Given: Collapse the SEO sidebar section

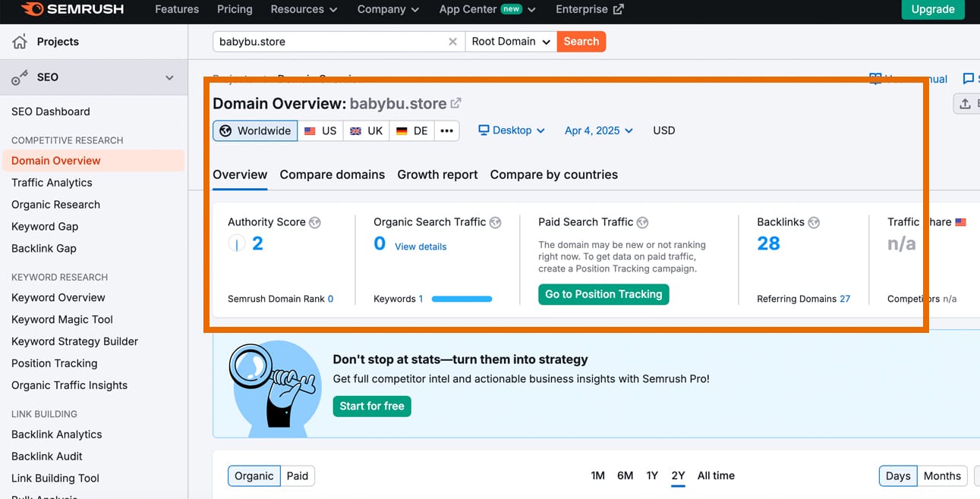Looking at the screenshot, I should point(169,77).
